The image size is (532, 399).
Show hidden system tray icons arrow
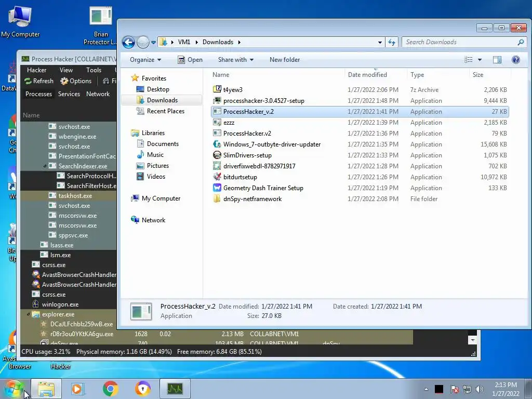point(426,389)
